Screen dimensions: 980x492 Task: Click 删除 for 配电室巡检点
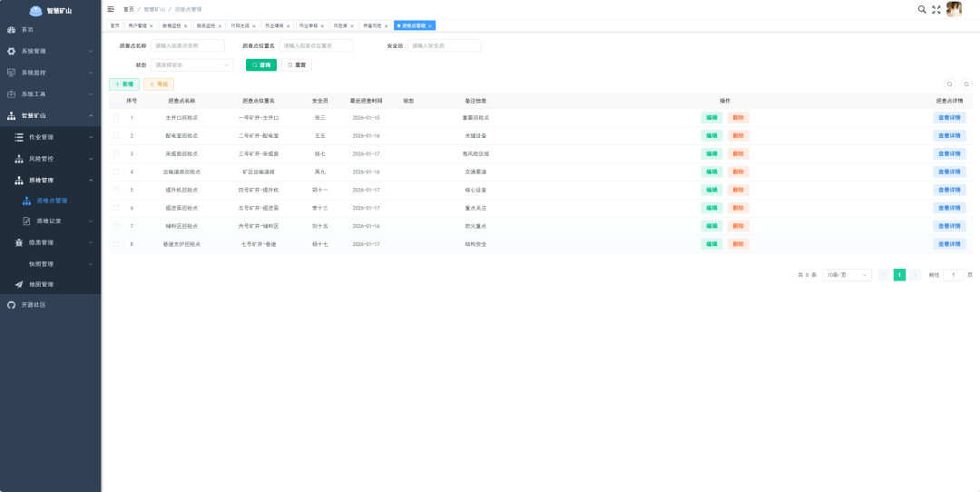click(x=738, y=135)
